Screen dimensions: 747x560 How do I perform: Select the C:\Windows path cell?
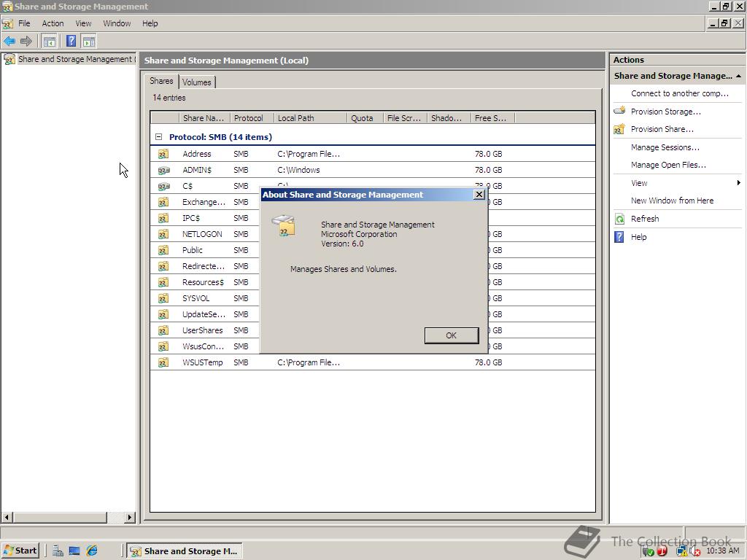point(298,170)
